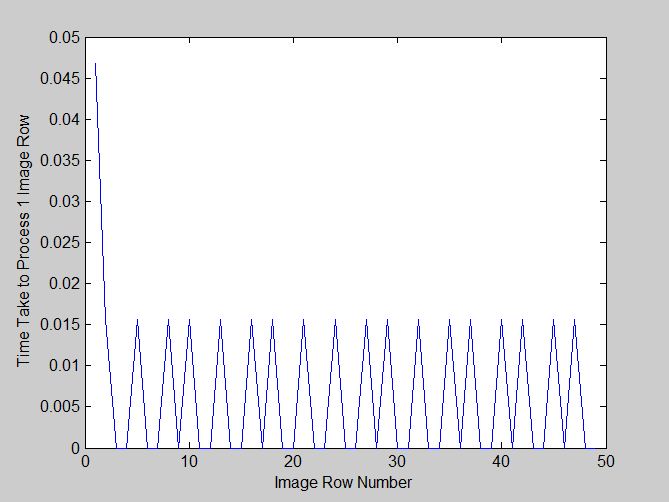The image size is (669, 502).
Task: Pick the y-axis tick label 0.035
Action: coord(58,161)
